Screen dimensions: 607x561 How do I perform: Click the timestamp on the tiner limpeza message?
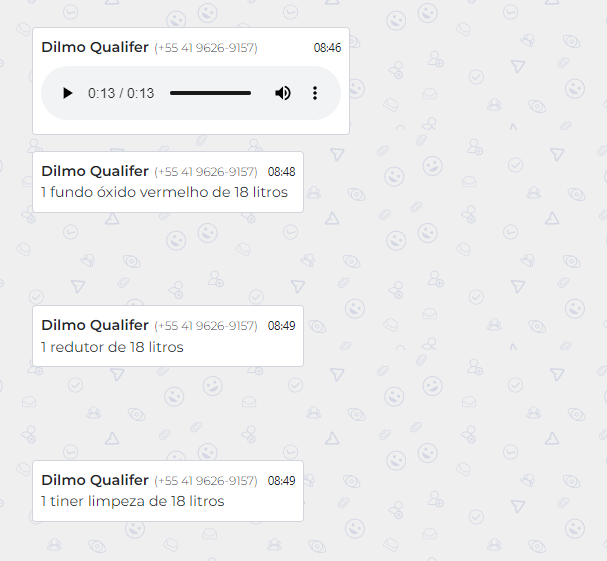coord(281,481)
